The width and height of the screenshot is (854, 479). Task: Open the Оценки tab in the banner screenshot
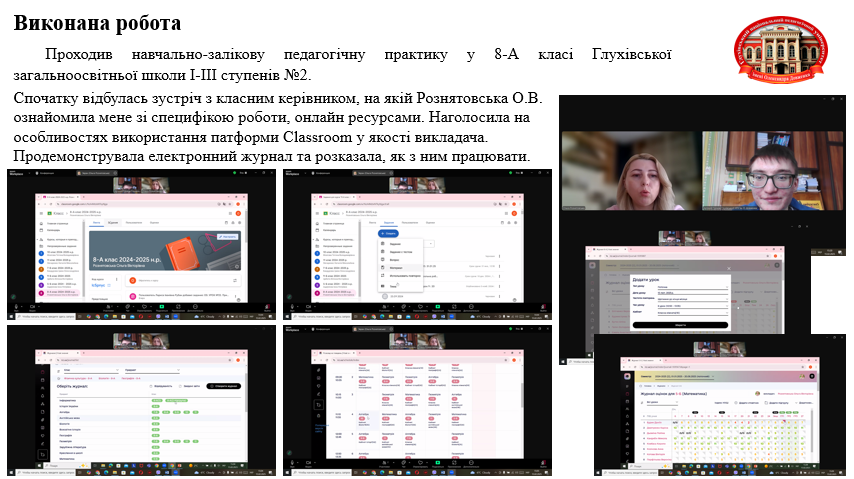(x=154, y=223)
